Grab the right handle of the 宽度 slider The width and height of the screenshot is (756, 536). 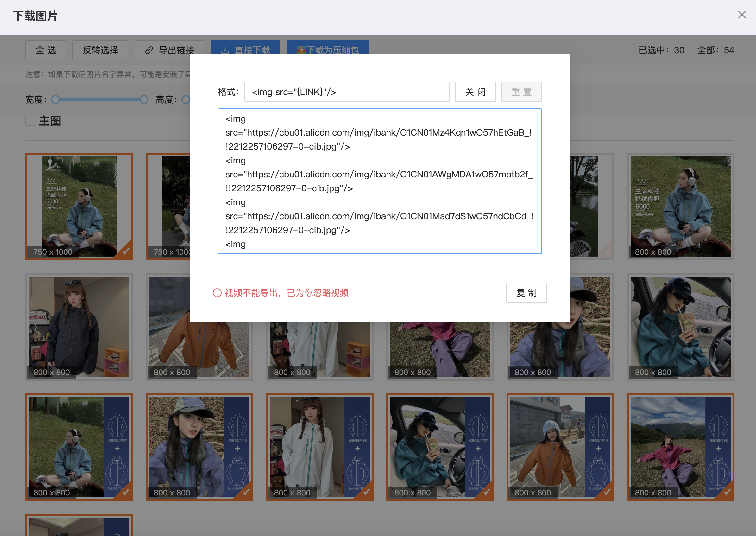(x=144, y=99)
